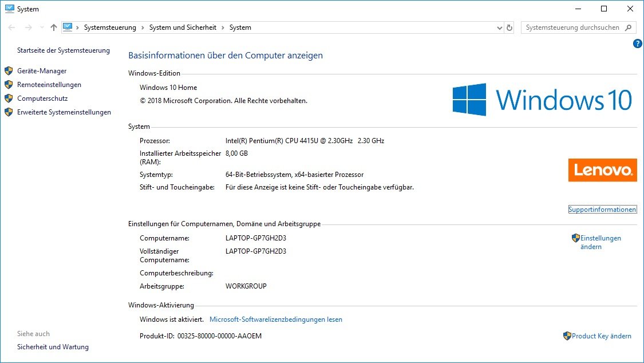
Task: Open the address bar history dropdown
Action: pyautogui.click(x=499, y=27)
